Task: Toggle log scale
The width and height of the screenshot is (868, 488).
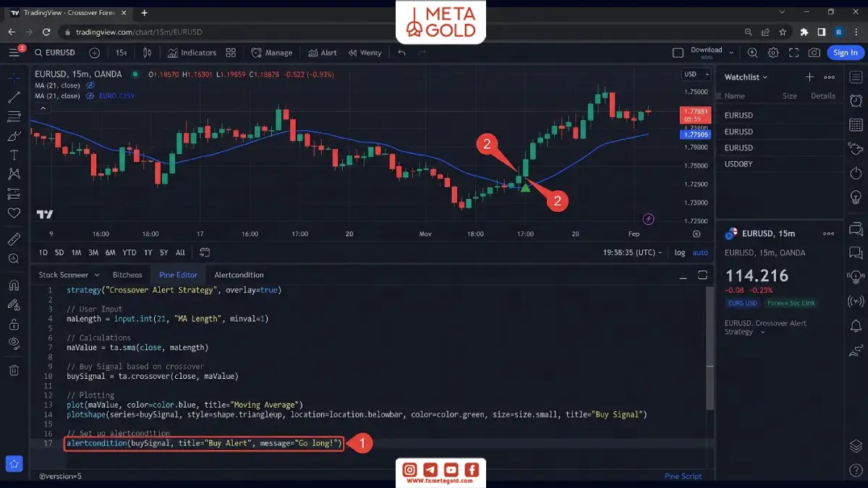Action: click(680, 252)
